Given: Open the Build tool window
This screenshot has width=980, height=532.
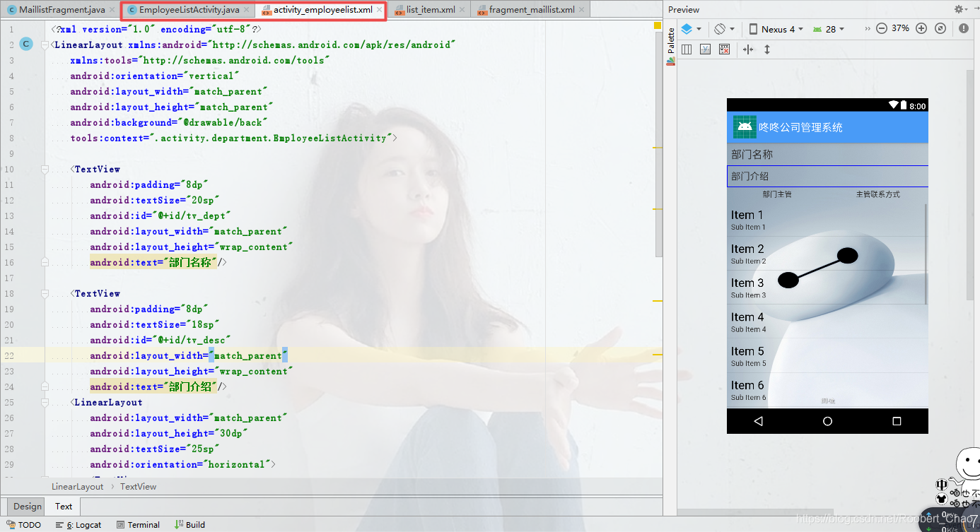Looking at the screenshot, I should pyautogui.click(x=189, y=525).
